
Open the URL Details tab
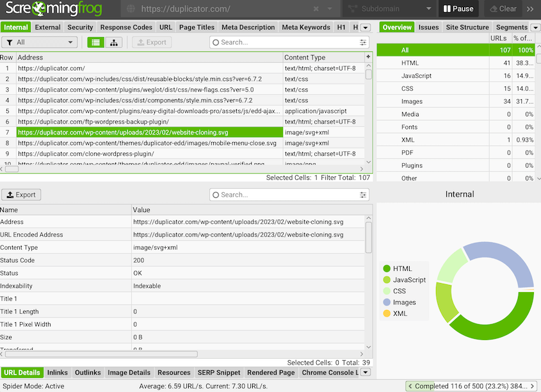[x=22, y=373]
